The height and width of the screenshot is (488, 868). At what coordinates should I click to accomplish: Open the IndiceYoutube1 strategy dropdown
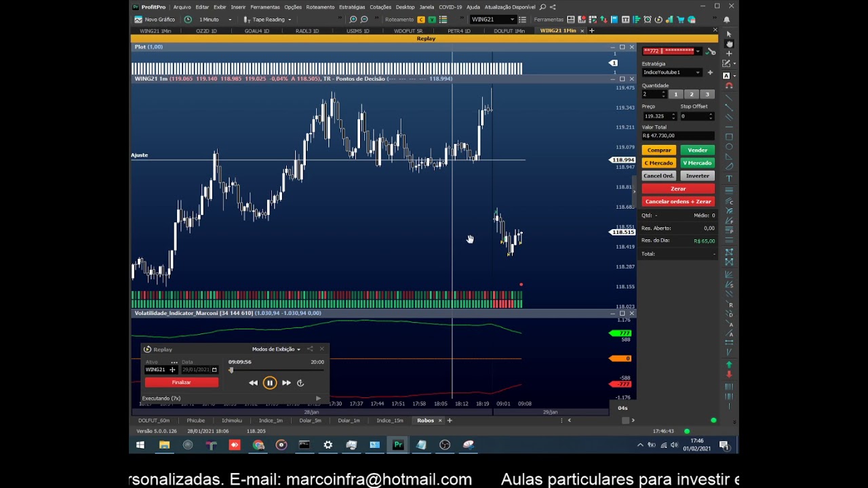pyautogui.click(x=671, y=73)
